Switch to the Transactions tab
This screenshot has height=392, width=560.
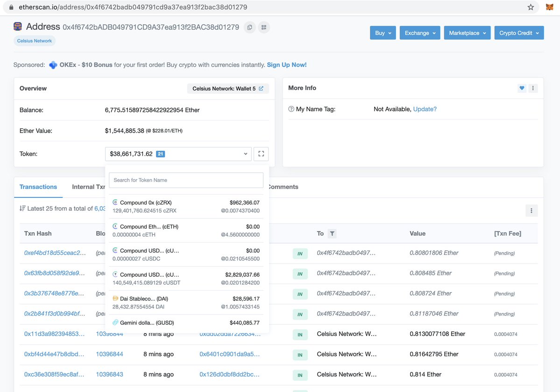pos(38,187)
